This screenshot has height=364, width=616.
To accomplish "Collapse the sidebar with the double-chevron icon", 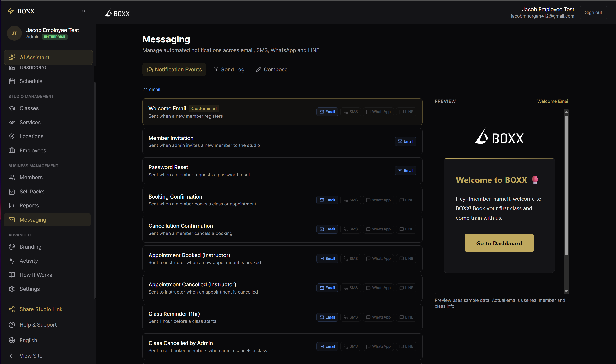I will (84, 11).
